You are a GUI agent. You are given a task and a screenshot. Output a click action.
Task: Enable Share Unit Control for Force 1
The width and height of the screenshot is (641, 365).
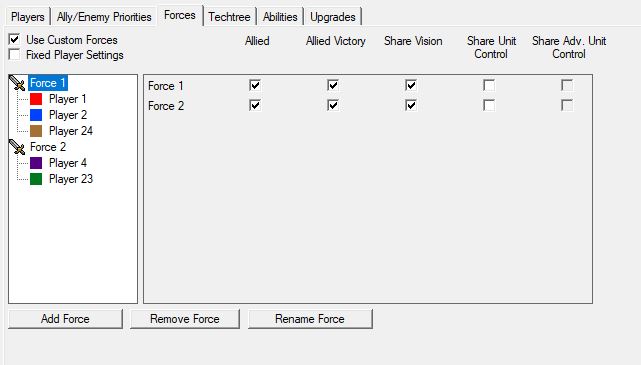click(x=489, y=85)
